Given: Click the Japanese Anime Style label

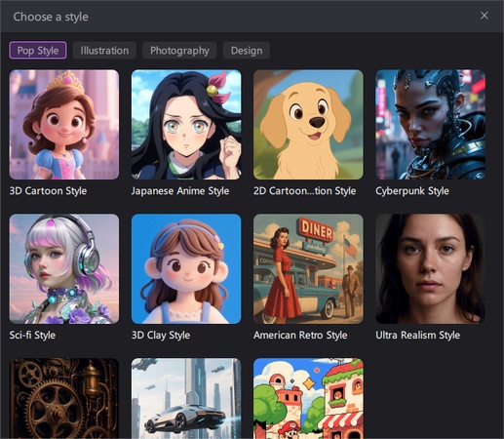Looking at the screenshot, I should coord(180,191).
